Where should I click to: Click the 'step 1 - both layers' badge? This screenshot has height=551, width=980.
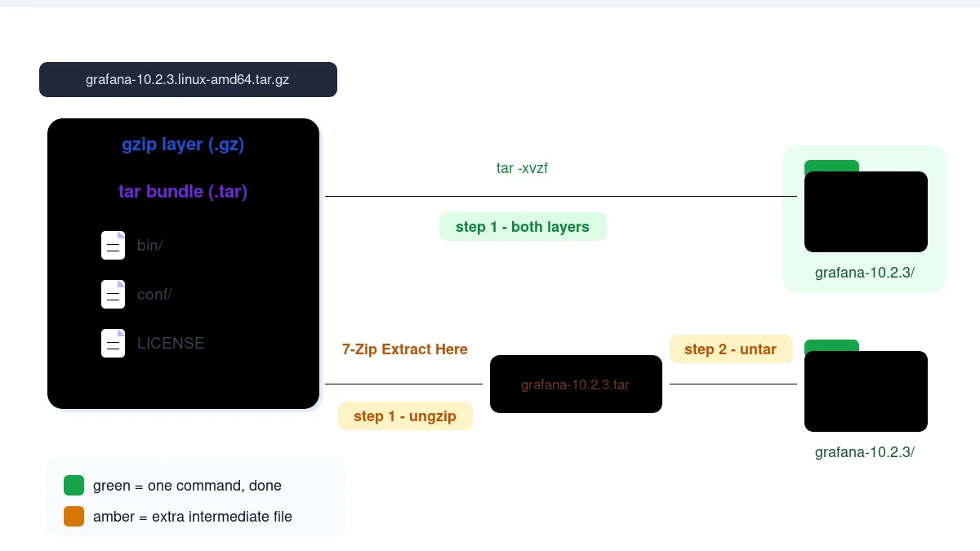pyautogui.click(x=523, y=227)
